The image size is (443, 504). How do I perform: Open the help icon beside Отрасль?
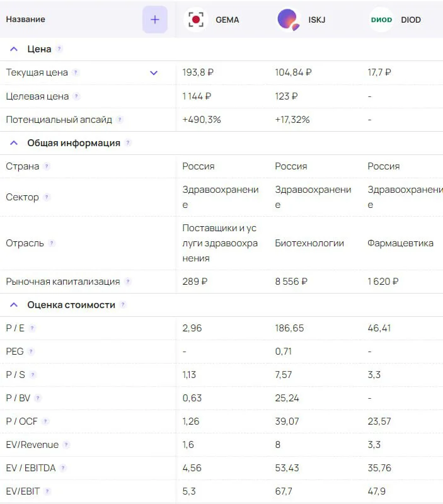point(52,243)
